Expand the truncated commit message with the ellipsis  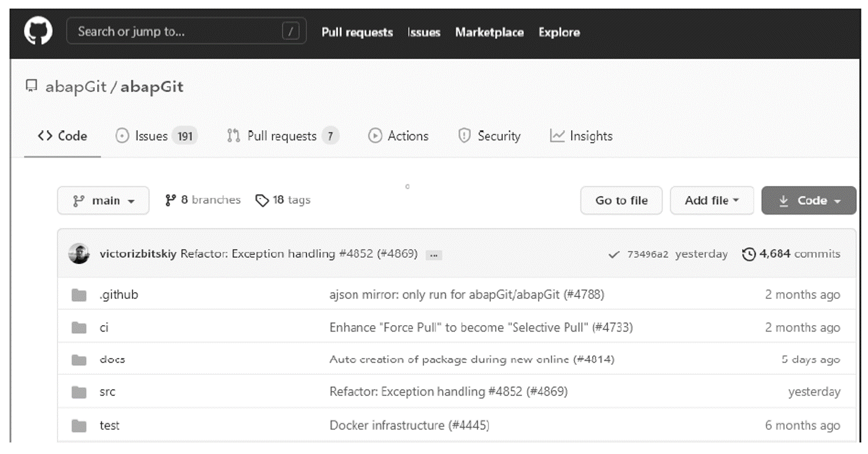click(x=433, y=254)
